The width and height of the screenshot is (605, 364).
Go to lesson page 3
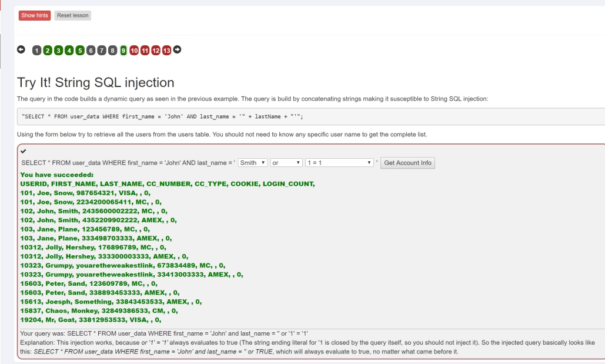point(58,51)
